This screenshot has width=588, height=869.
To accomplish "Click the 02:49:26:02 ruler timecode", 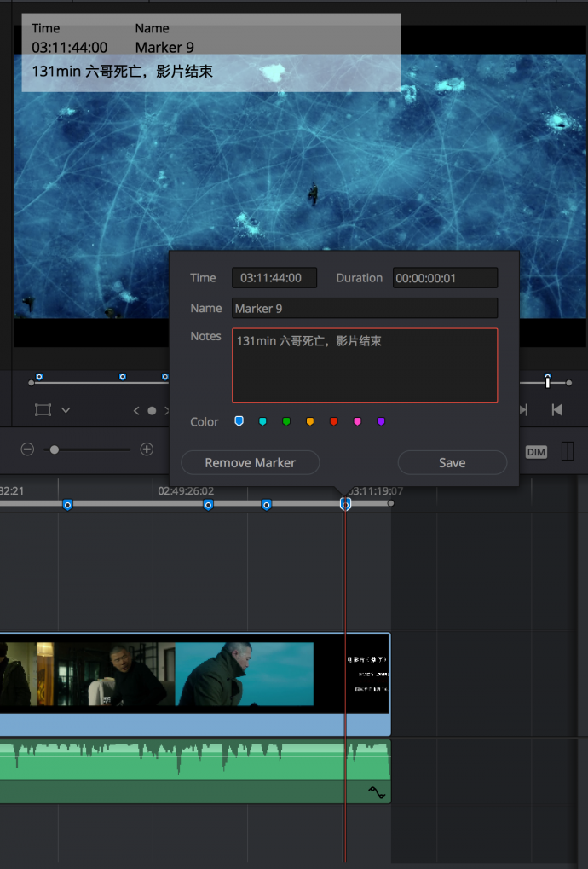I will [186, 491].
